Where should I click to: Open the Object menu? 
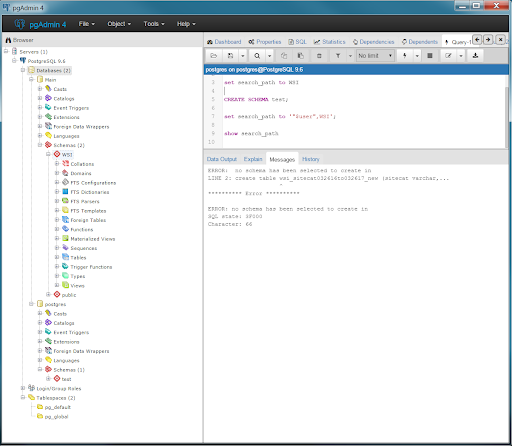click(x=119, y=24)
